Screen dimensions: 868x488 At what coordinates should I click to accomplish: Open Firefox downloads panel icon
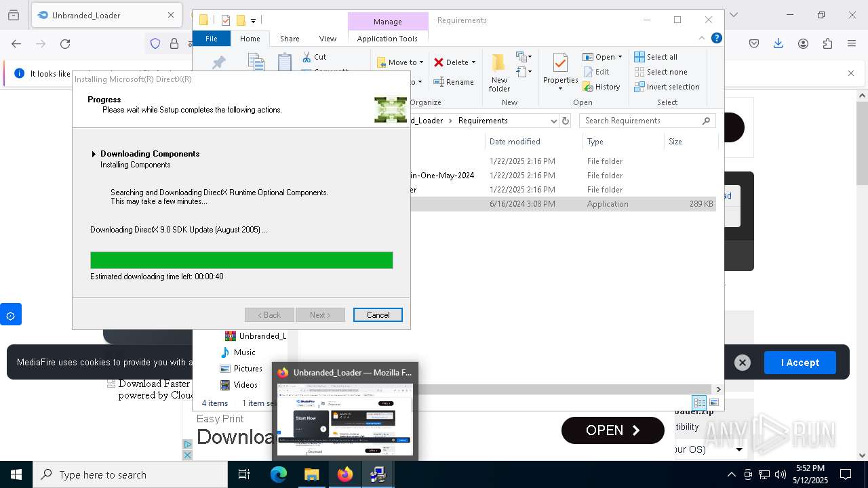tap(778, 44)
